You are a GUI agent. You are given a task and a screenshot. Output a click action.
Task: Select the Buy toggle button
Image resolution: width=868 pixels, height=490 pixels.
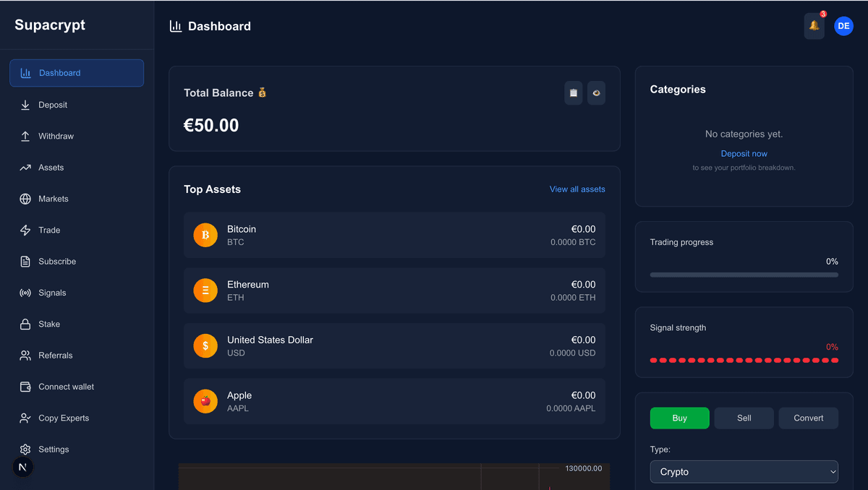click(679, 418)
